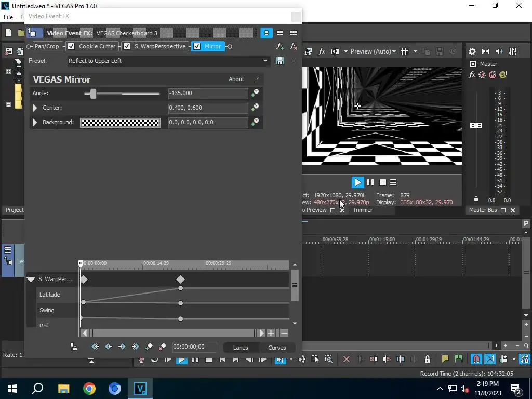Open Preview playback options menu icon
The width and height of the screenshot is (532, 399).
[x=393, y=182]
